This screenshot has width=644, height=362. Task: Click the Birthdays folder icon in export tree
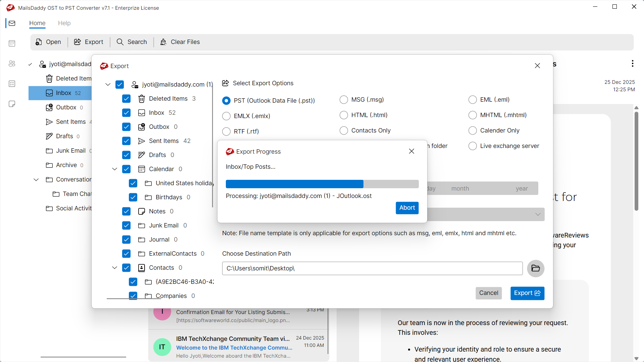click(148, 197)
